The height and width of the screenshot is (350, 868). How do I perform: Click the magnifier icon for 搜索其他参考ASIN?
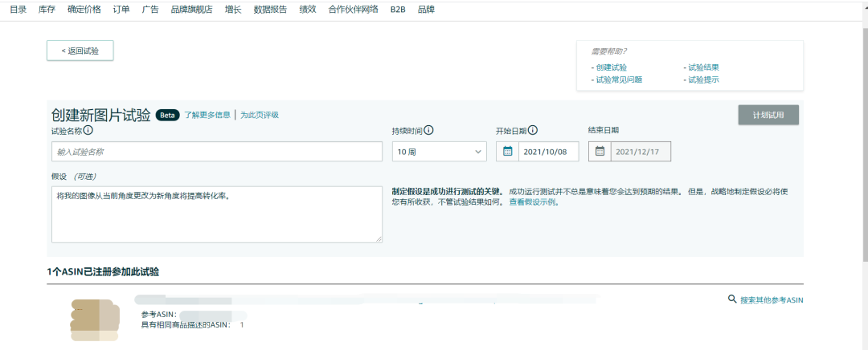tap(732, 299)
